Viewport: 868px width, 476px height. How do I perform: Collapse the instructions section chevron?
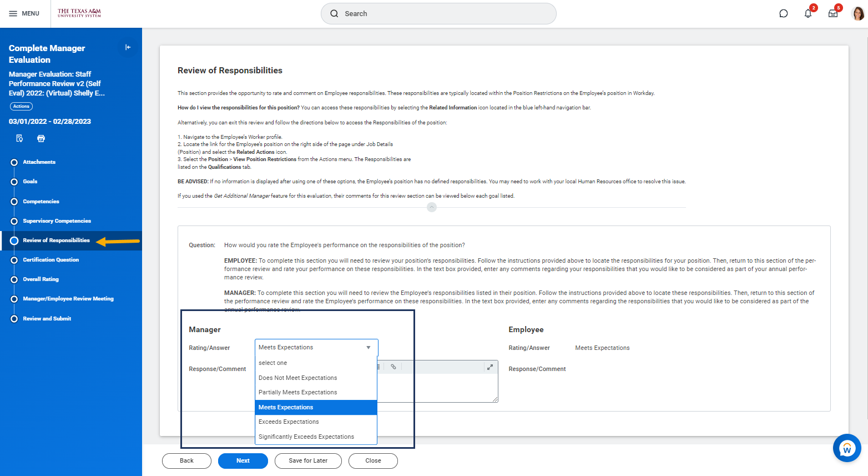pyautogui.click(x=432, y=207)
